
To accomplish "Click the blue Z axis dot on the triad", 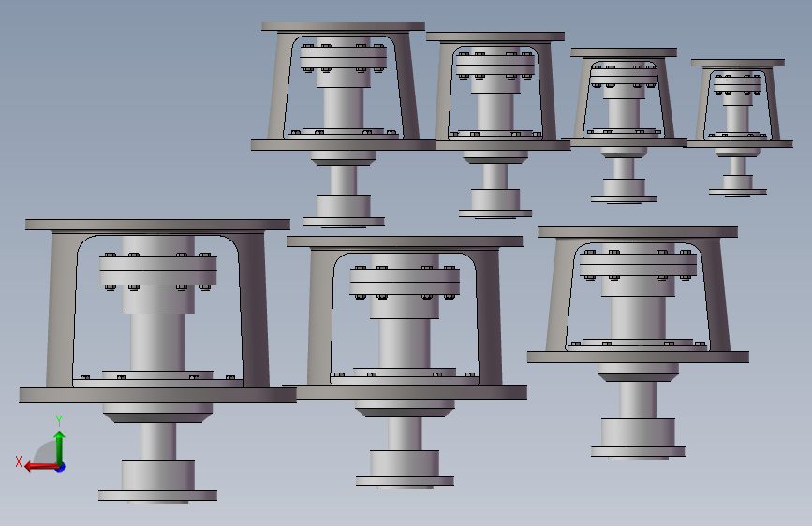I will point(61,467).
